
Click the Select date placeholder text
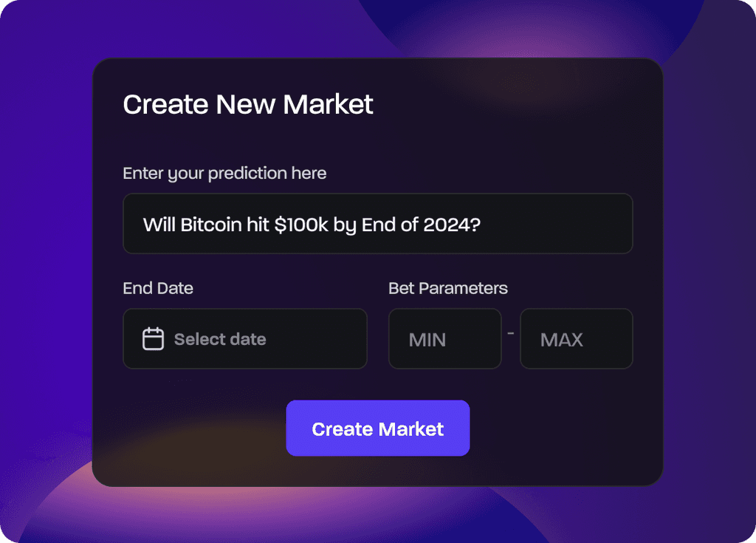pos(220,340)
